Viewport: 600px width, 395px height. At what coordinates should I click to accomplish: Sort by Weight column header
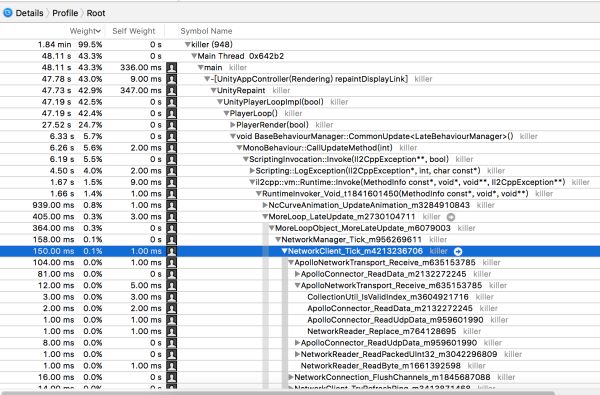[85, 31]
